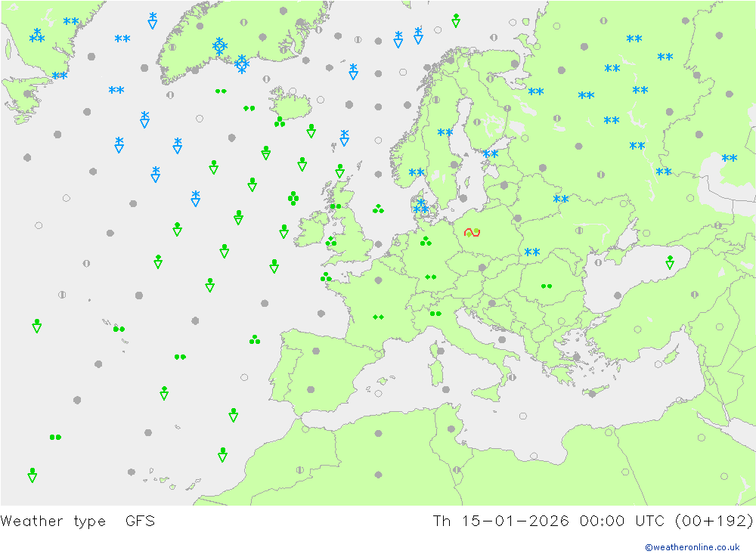This screenshot has width=756, height=554.
Task: Click the snow stars symbol over southern Norway
Action: pos(417,172)
